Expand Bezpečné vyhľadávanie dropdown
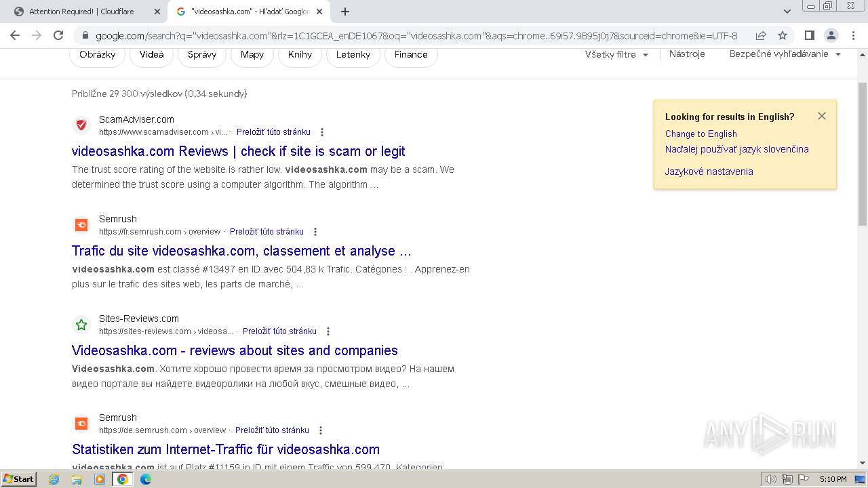The width and height of the screenshot is (868, 488). tap(785, 54)
